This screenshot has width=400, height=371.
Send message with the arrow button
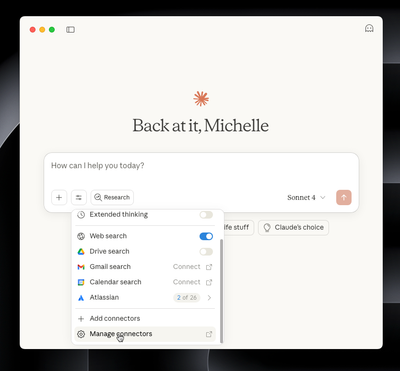[x=344, y=197]
